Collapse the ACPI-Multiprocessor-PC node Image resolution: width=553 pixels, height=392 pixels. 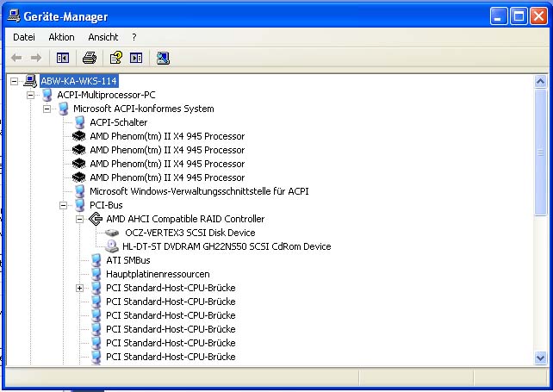[x=31, y=96]
